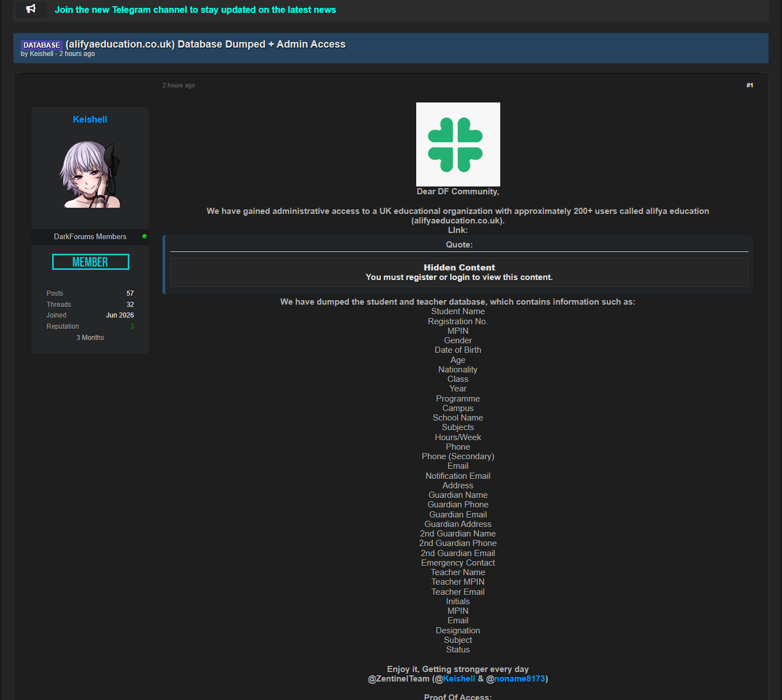Open the Keishell username in profile card
This screenshot has width=782, height=700.
90,119
